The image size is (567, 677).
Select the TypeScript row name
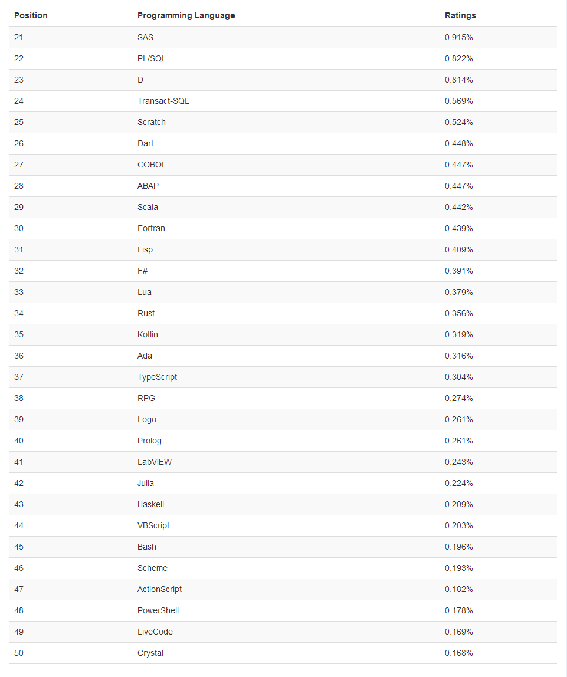[x=157, y=377]
